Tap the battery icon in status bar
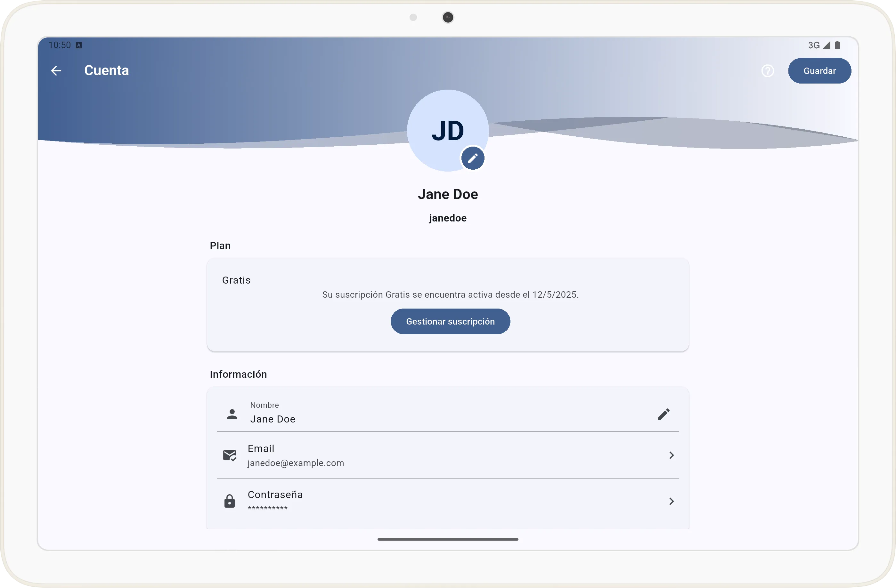The image size is (896, 588). (x=837, y=45)
